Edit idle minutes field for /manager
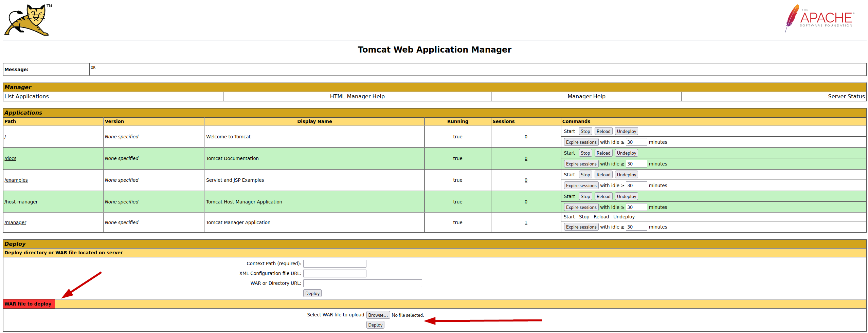868x333 pixels. pyautogui.click(x=636, y=227)
